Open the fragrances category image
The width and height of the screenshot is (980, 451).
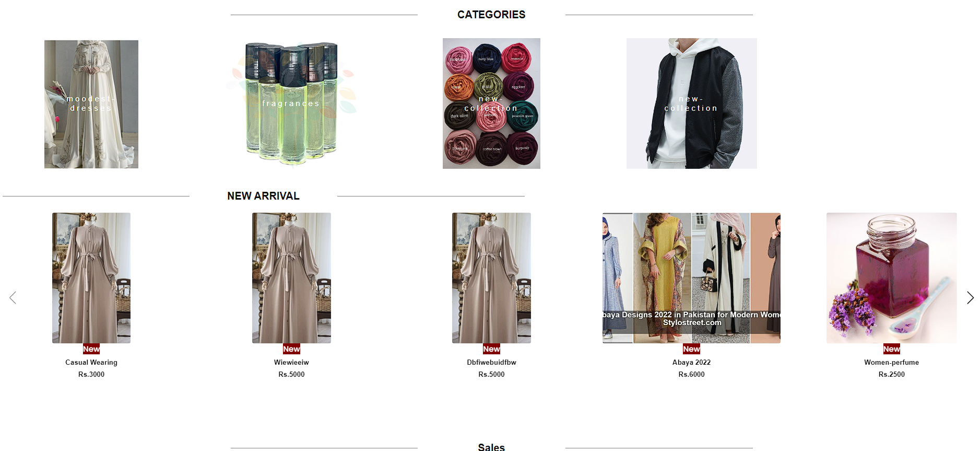point(291,103)
